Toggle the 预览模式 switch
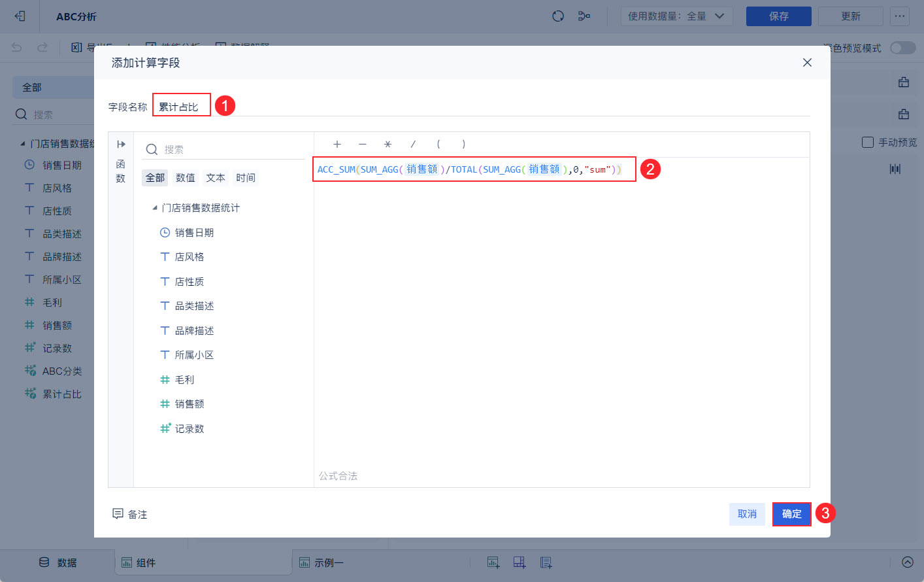This screenshot has width=924, height=582. 903,48
